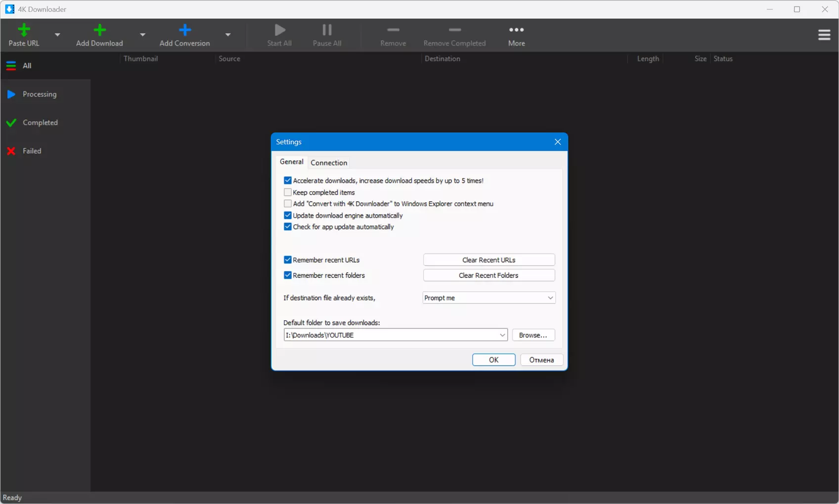Viewport: 839px width, 504px height.
Task: Click the Отмена cancel button
Action: [542, 360]
